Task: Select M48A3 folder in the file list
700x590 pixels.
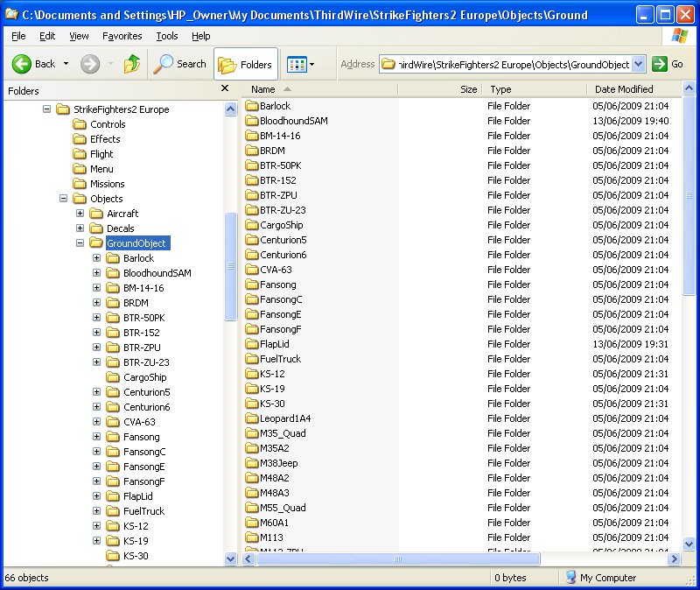Action: click(x=275, y=493)
